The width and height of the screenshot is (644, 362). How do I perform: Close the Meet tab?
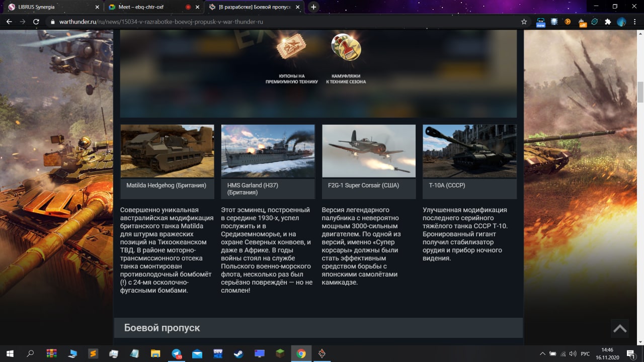198,7
